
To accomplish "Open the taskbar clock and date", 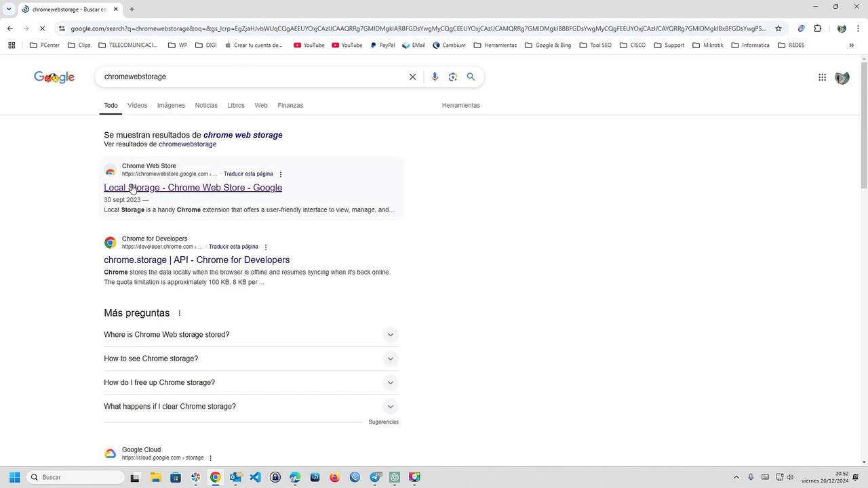I will tap(825, 477).
